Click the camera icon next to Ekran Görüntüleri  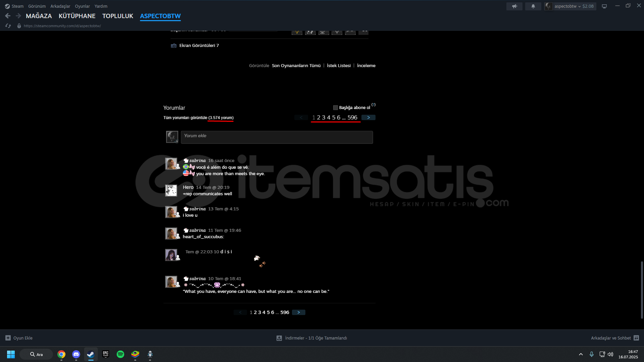tap(174, 46)
